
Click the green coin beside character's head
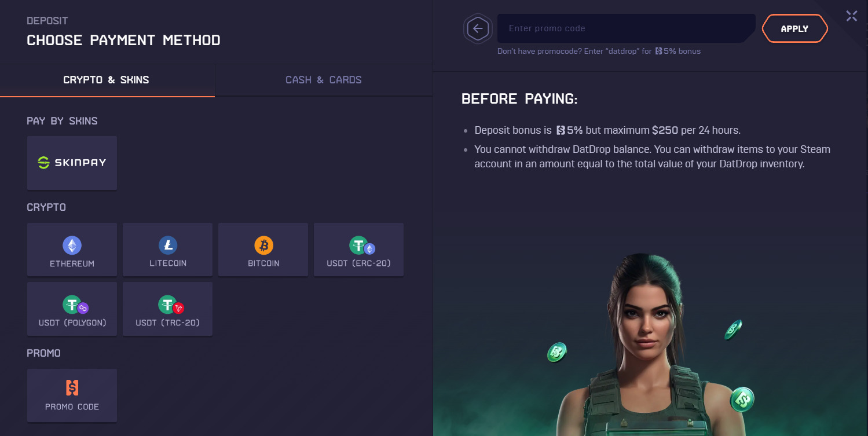733,329
